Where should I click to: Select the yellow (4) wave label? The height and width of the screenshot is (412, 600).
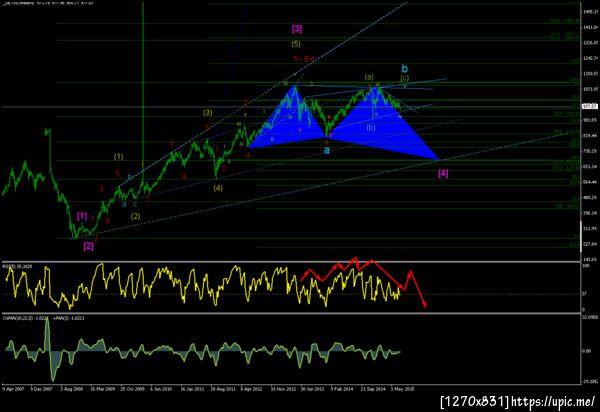pyautogui.click(x=218, y=188)
